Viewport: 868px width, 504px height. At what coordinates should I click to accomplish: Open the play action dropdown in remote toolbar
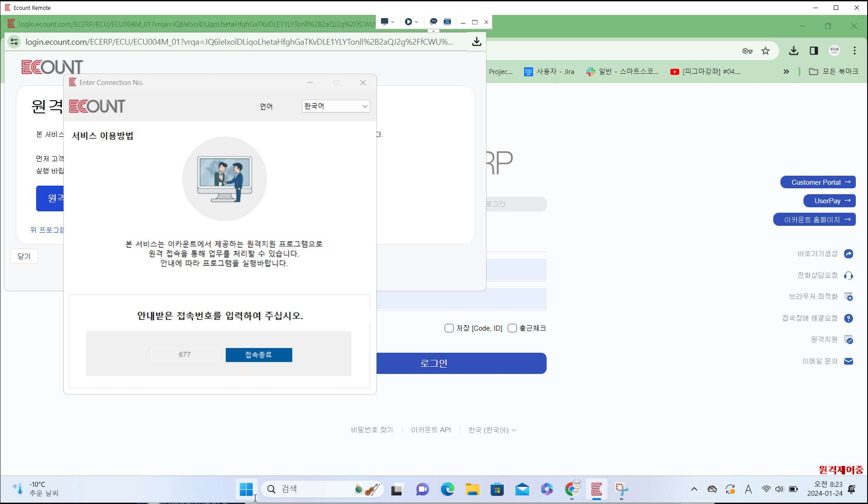click(411, 22)
